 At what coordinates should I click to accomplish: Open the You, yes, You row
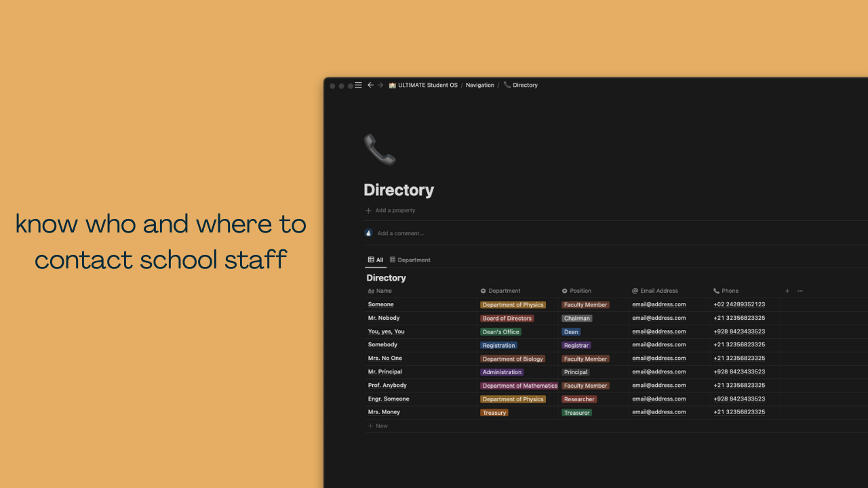[x=387, y=331]
